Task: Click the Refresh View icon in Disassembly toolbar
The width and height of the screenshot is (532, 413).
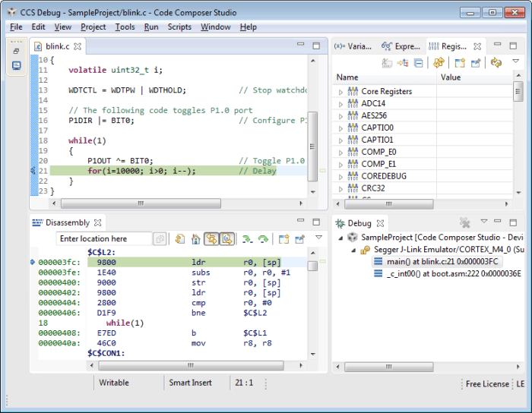Action: click(180, 239)
